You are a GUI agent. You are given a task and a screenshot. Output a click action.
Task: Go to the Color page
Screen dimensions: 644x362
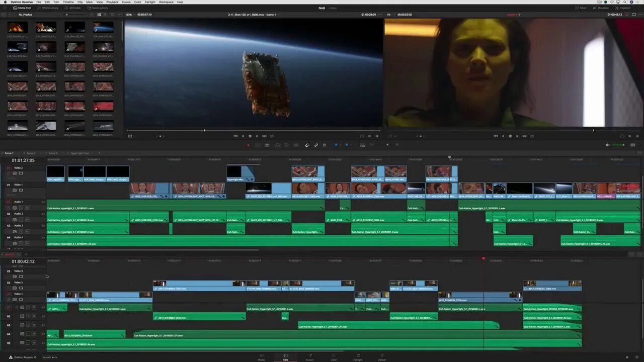[x=334, y=356]
